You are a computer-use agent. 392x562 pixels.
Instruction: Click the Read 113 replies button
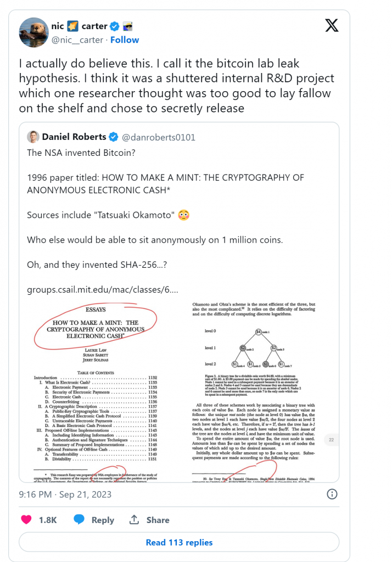(x=179, y=542)
